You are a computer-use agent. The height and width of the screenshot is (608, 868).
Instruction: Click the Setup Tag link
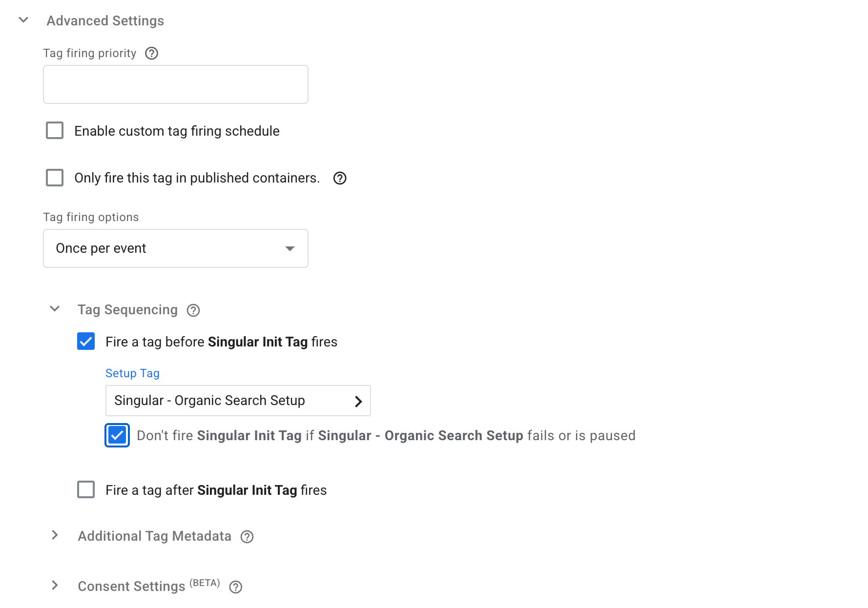pyautogui.click(x=132, y=373)
